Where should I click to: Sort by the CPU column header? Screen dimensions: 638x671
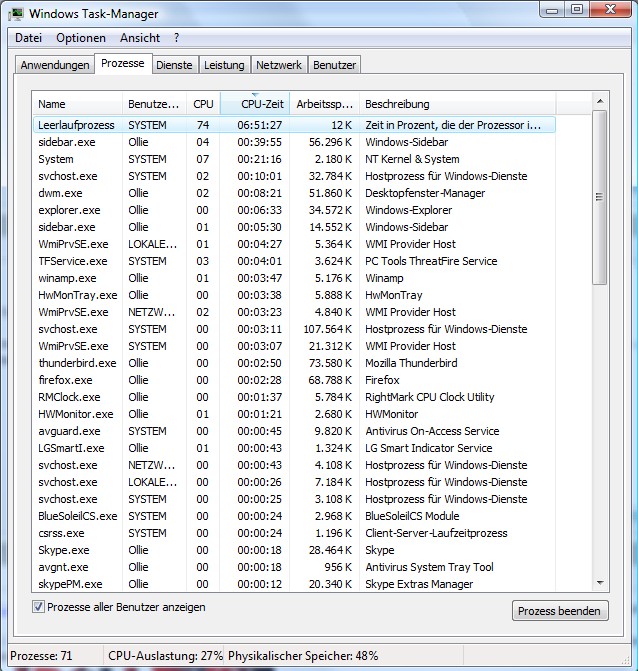(x=203, y=104)
